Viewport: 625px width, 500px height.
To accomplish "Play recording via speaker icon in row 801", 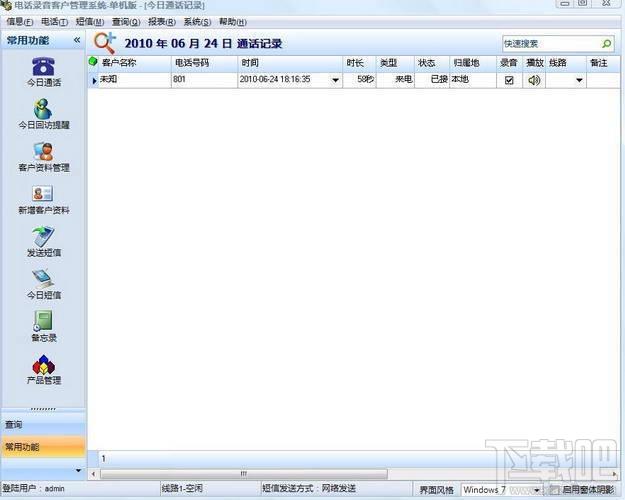I will [x=534, y=80].
